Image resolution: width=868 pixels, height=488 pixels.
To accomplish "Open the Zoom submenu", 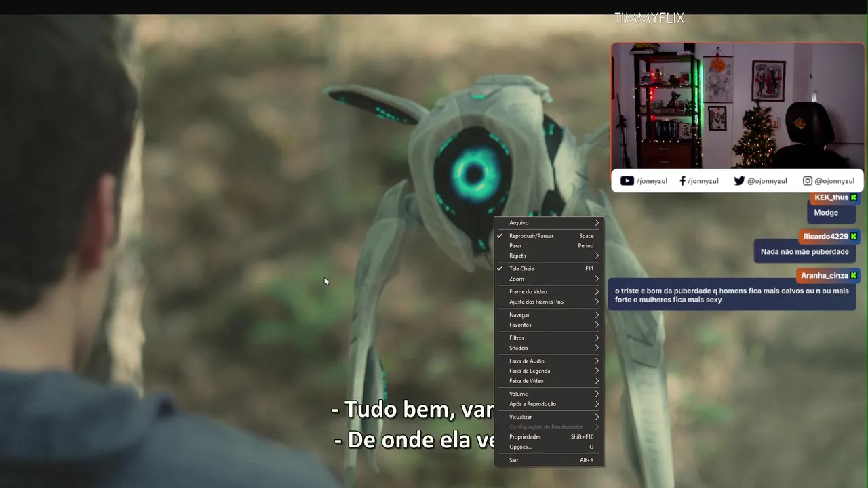I will [x=549, y=279].
